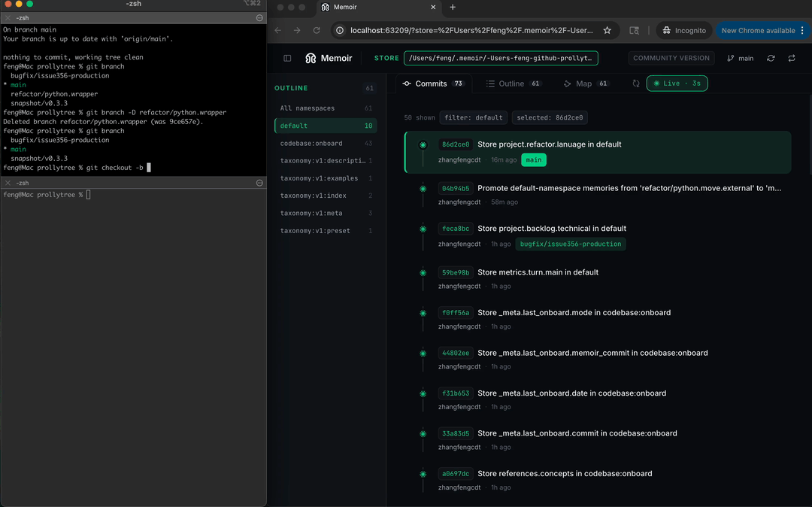Click 'New Chrome available' update button

[x=758, y=31]
